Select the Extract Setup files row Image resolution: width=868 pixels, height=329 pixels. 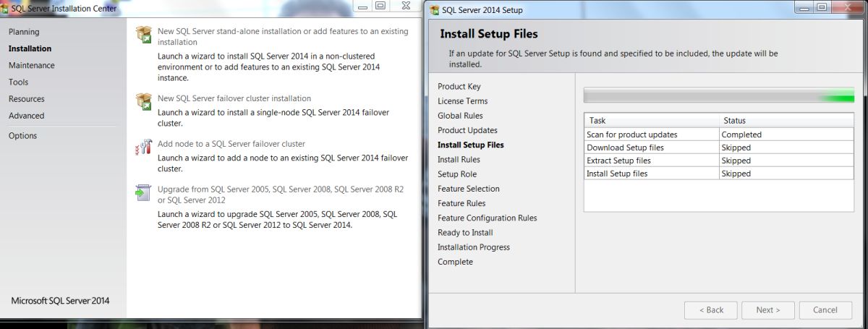click(719, 161)
